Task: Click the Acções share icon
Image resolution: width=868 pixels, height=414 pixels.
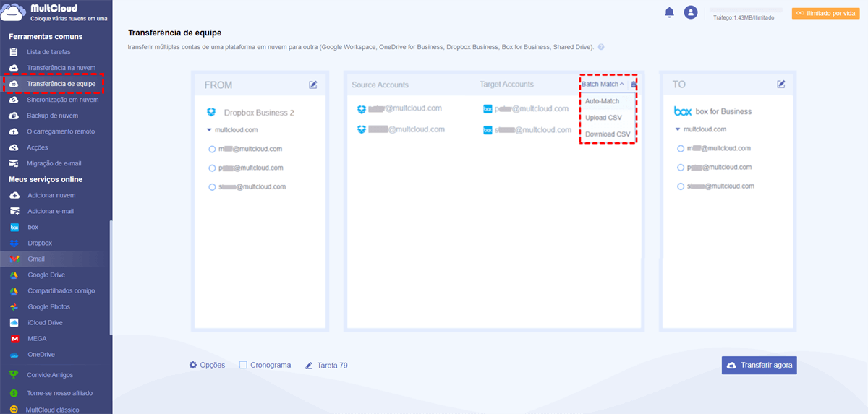Action: pos(14,147)
